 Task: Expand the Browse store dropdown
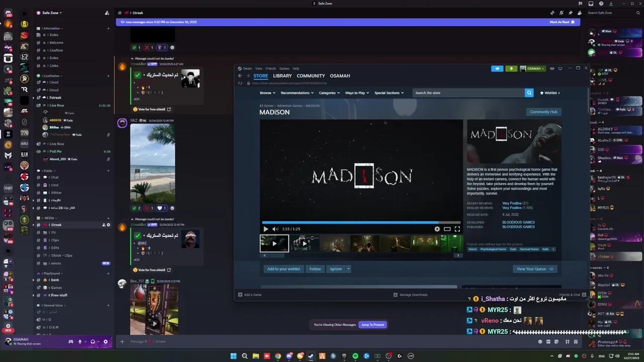coord(267,93)
